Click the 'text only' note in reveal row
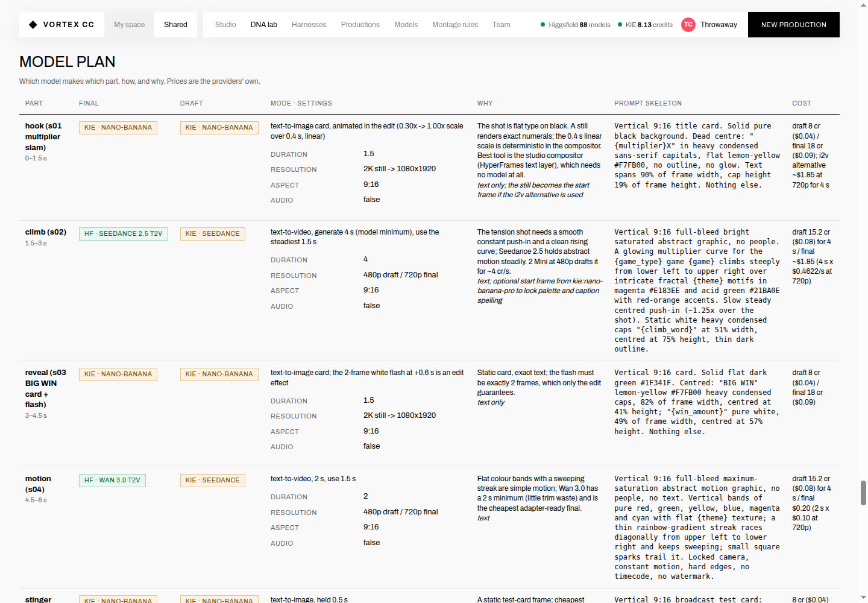Image resolution: width=868 pixels, height=603 pixels. (491, 403)
